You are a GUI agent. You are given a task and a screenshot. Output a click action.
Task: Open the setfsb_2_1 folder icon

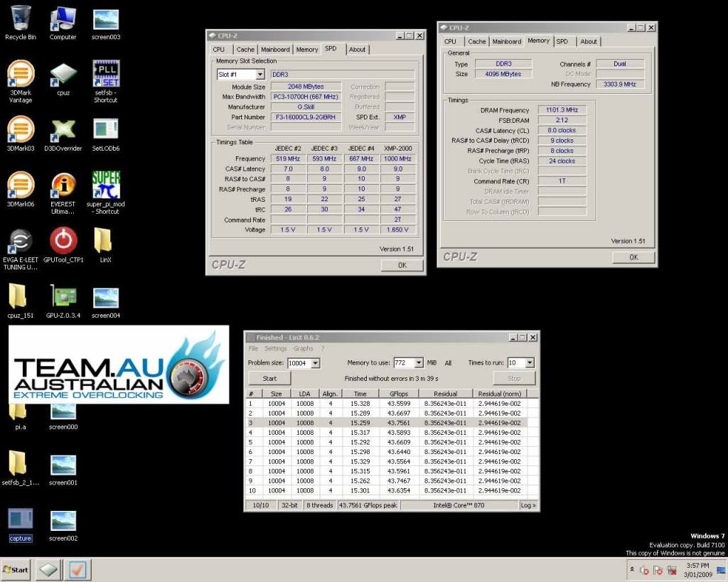pyautogui.click(x=20, y=468)
